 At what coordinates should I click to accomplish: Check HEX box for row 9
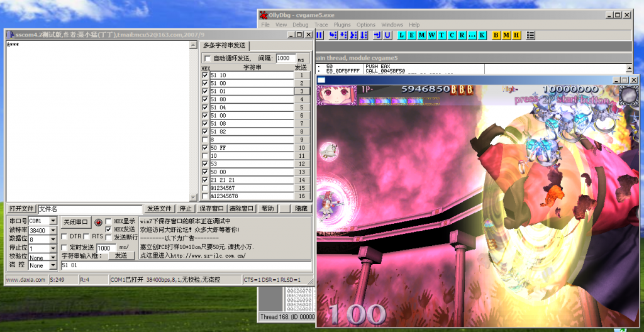point(205,140)
